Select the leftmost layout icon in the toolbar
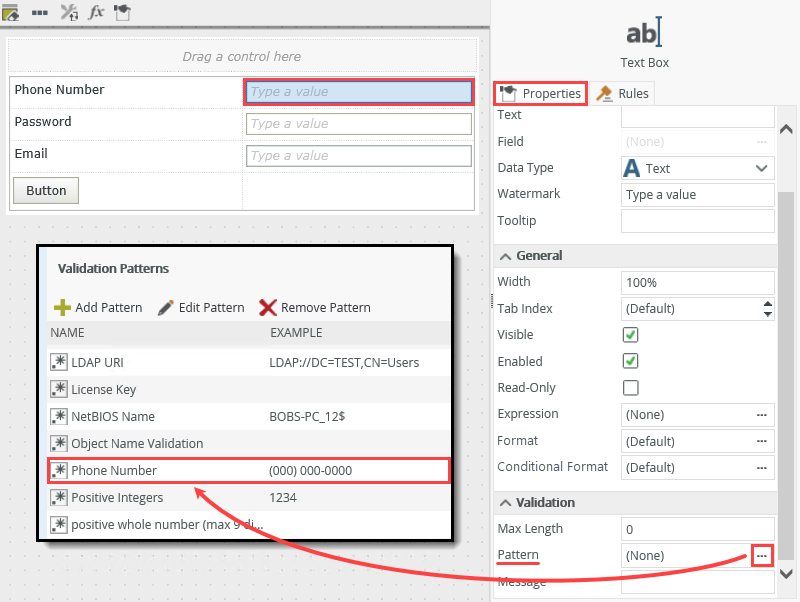The width and height of the screenshot is (800, 602). tap(13, 12)
